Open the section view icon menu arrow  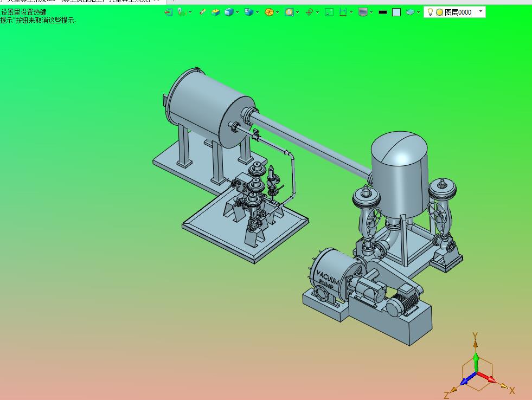[x=351, y=12]
